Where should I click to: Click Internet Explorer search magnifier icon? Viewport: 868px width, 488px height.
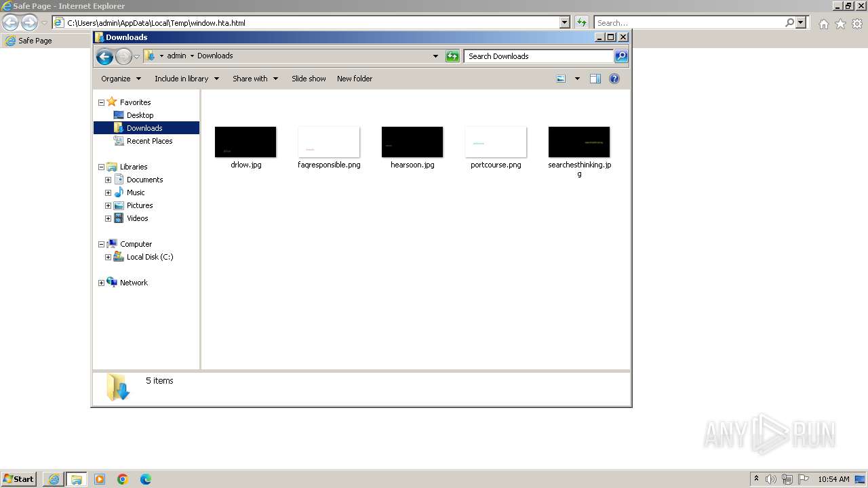(x=790, y=22)
